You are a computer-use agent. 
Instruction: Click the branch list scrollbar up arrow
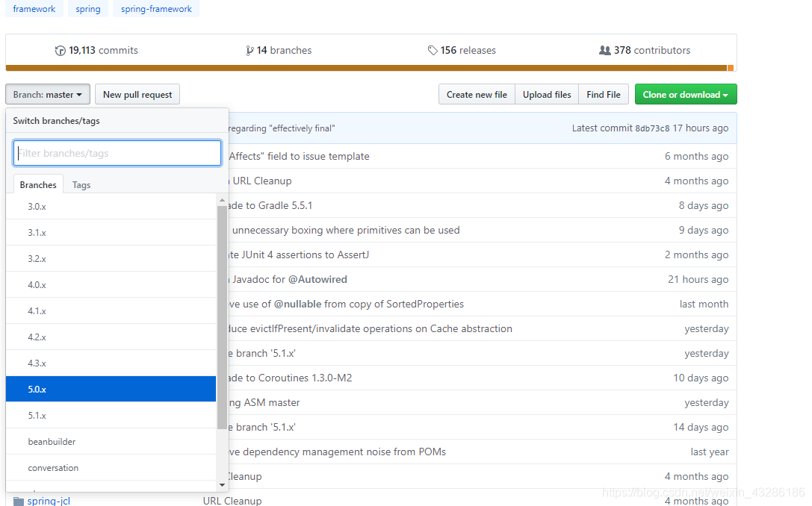point(222,200)
